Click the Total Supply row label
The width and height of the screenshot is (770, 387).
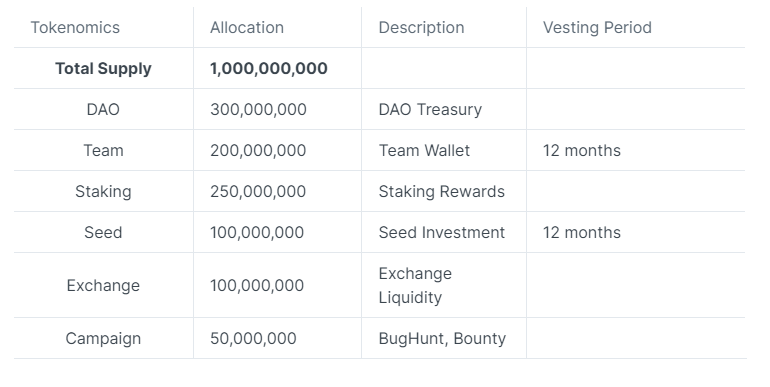click(x=103, y=68)
